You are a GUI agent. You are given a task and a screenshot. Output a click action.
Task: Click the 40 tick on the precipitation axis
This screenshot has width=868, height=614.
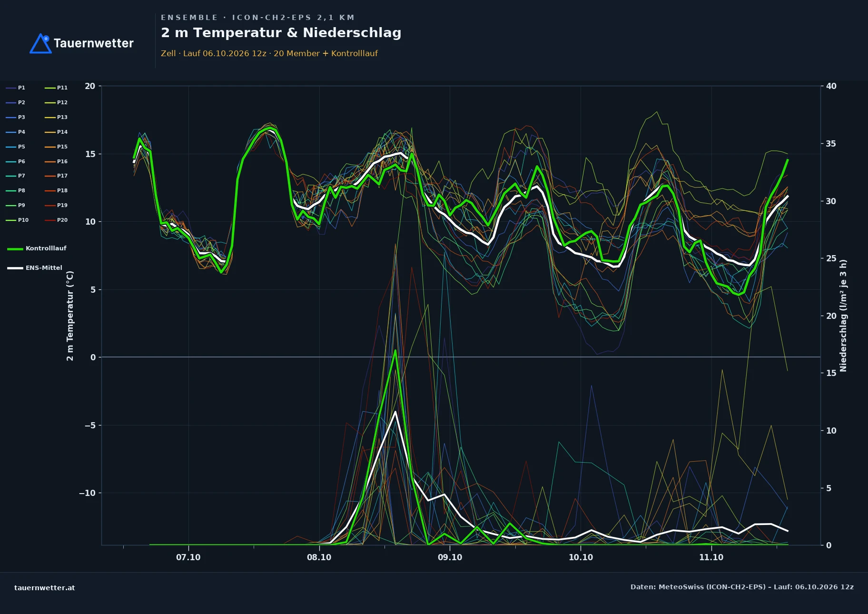(x=831, y=86)
